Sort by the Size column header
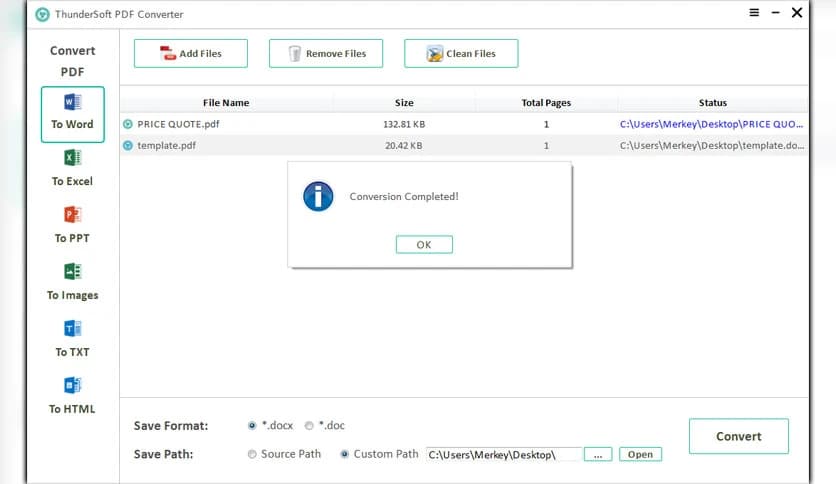 (404, 103)
